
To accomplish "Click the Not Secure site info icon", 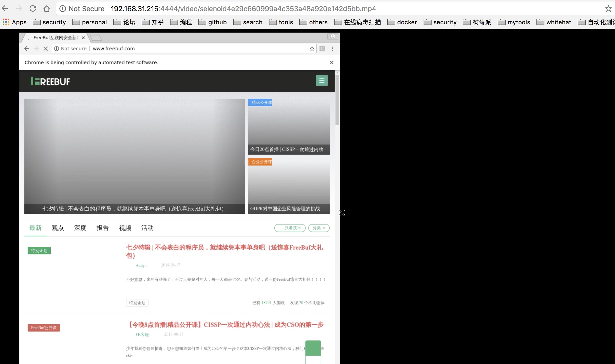I will click(63, 9).
